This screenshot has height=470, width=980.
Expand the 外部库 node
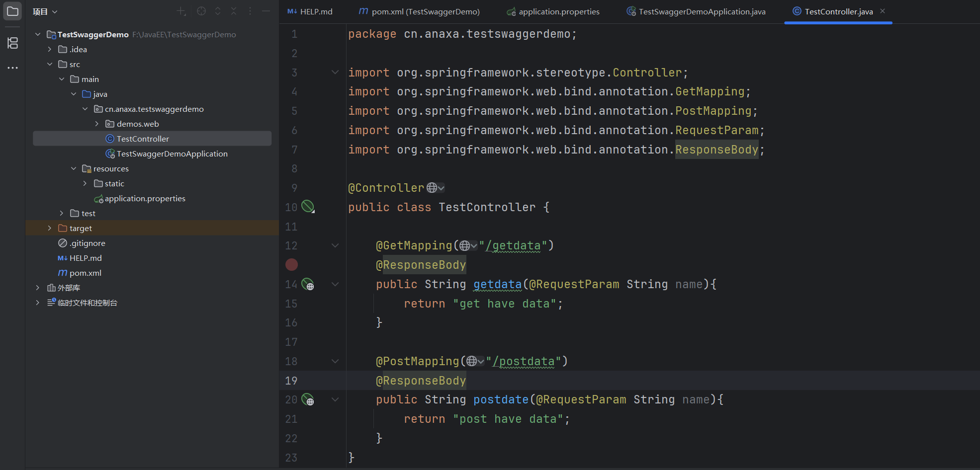coord(38,288)
